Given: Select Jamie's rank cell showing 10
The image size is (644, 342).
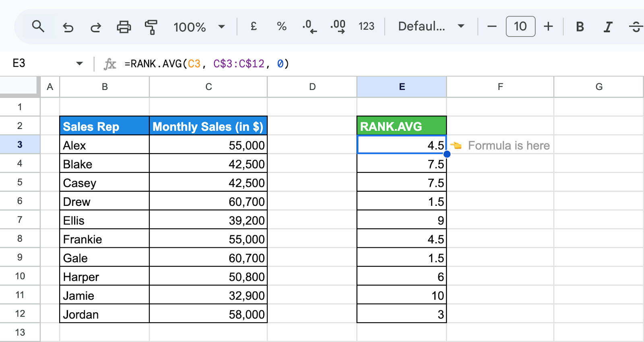Looking at the screenshot, I should (402, 295).
